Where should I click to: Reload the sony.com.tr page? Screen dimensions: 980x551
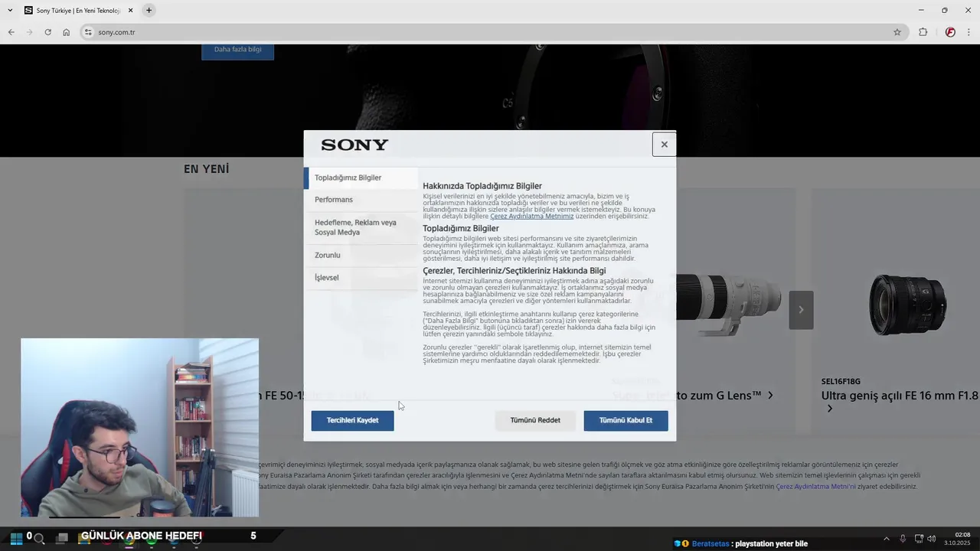[47, 32]
